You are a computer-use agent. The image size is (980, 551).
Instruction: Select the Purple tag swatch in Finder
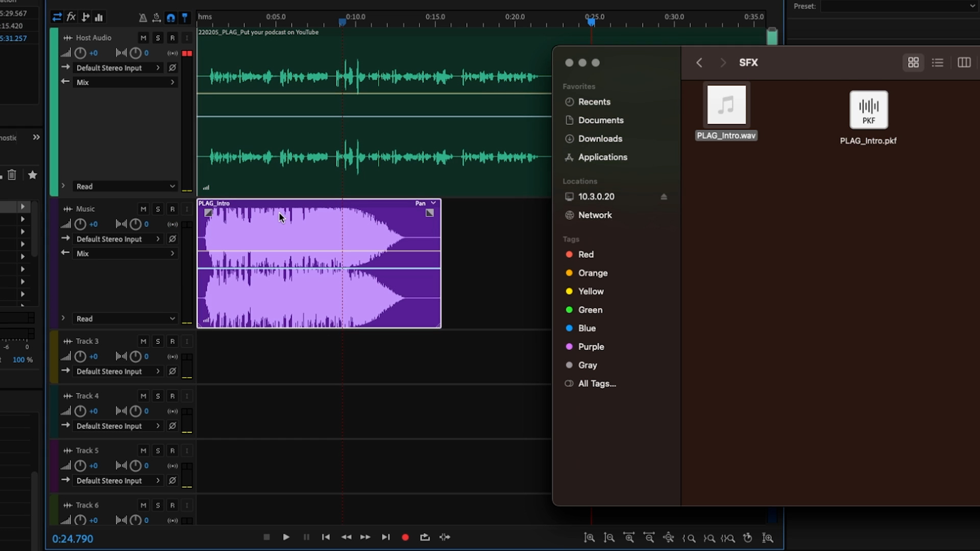(569, 346)
